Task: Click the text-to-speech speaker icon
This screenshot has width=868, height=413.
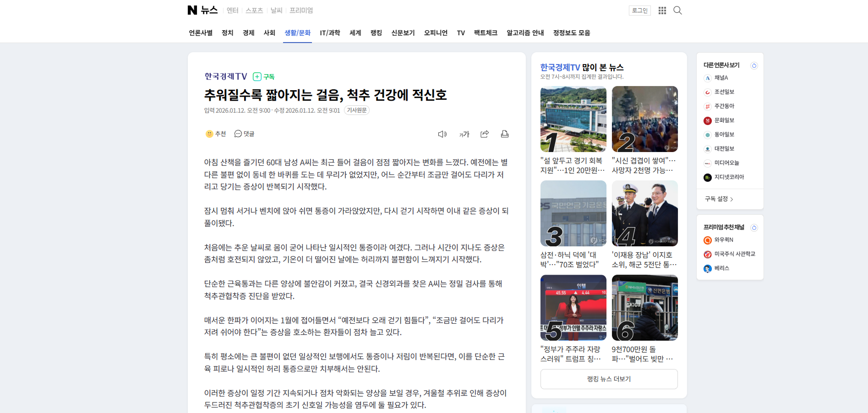Action: (442, 134)
